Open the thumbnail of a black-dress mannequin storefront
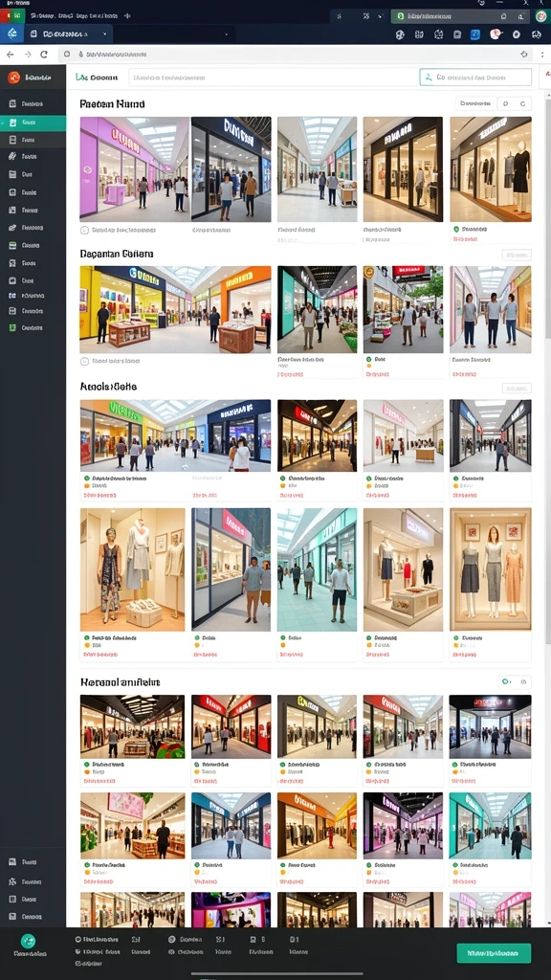 pos(491,168)
